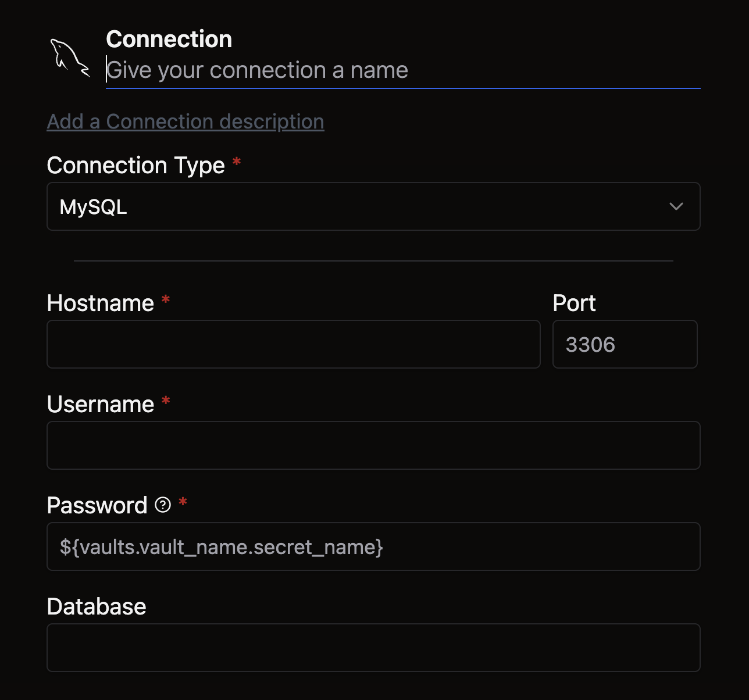Click the Add a Connection description link

pos(186,122)
